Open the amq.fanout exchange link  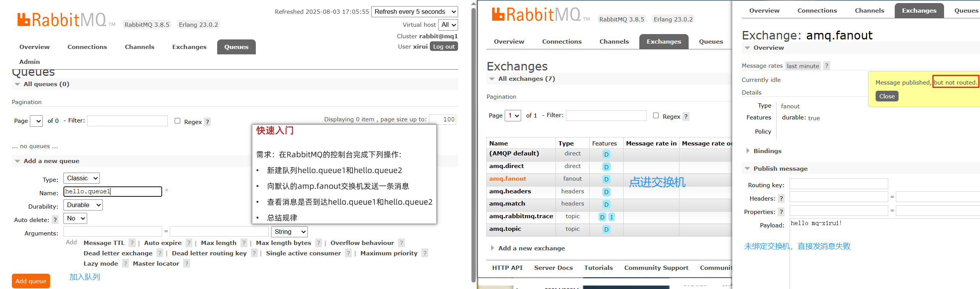507,178
